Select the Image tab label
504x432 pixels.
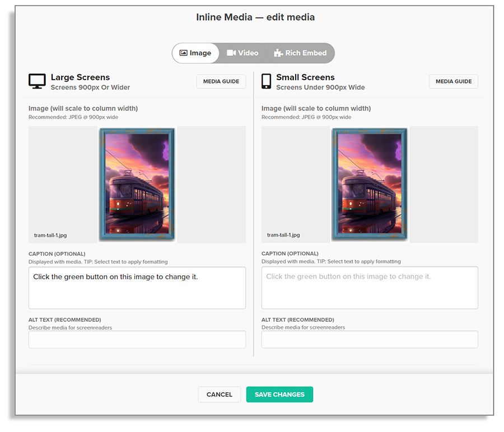click(x=200, y=53)
